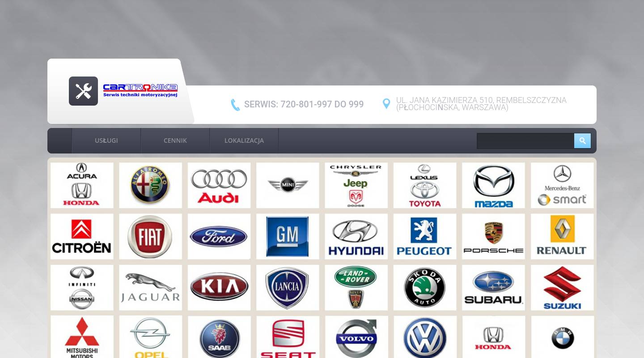Select the Mercedes-Benz Smart tile
Screen dimensions: 644x358
tap(562, 185)
